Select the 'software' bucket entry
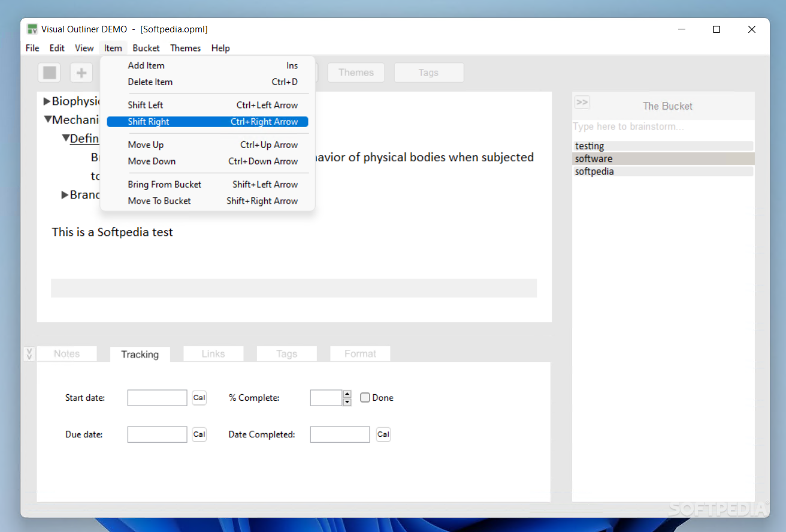The image size is (786, 532). (x=663, y=159)
